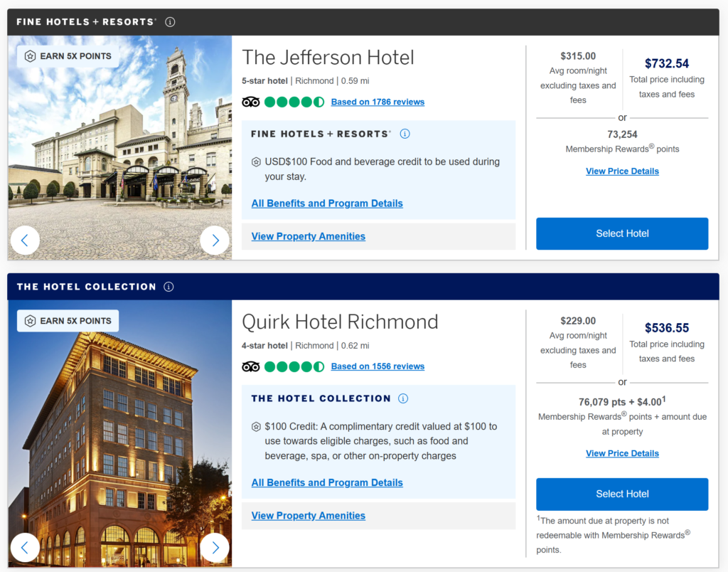The image size is (728, 572).
Task: Expand View Property Amenities for The Jefferson Hotel
Action: [309, 236]
